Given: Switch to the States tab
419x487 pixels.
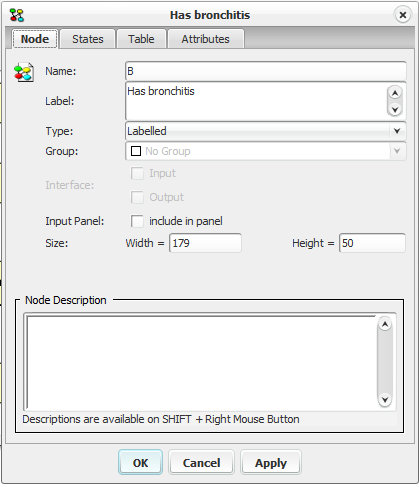Looking at the screenshot, I should 88,39.
